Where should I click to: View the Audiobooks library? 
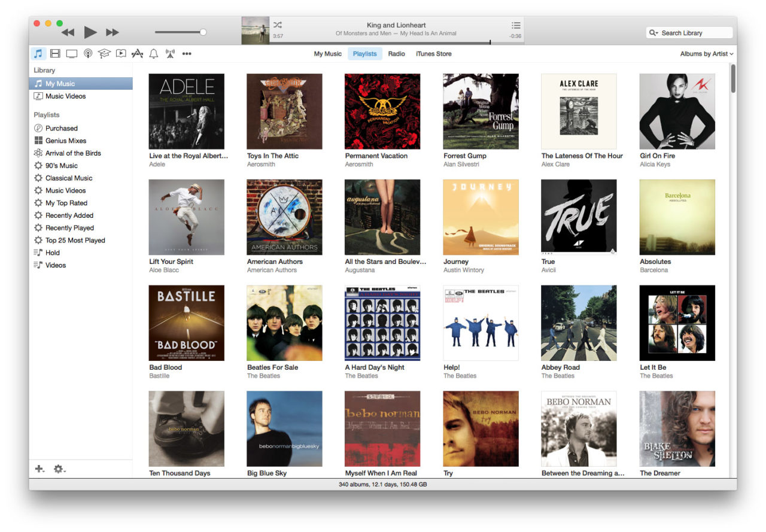point(120,53)
